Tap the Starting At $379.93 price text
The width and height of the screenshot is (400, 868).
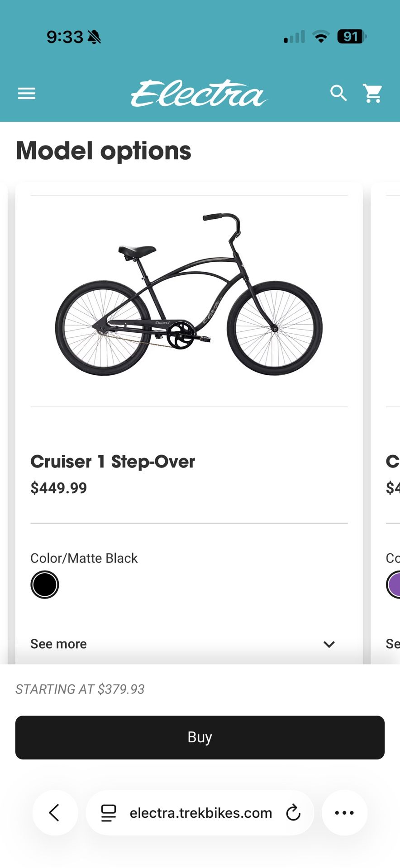80,689
